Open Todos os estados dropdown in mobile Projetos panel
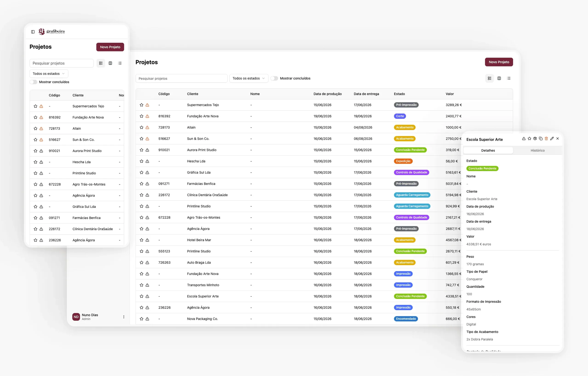588x376 pixels. pyautogui.click(x=49, y=74)
